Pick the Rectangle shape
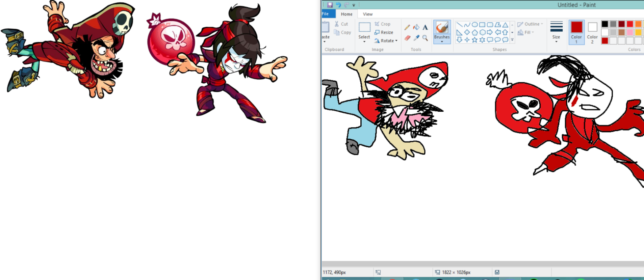644x280 pixels. pyautogui.click(x=482, y=25)
